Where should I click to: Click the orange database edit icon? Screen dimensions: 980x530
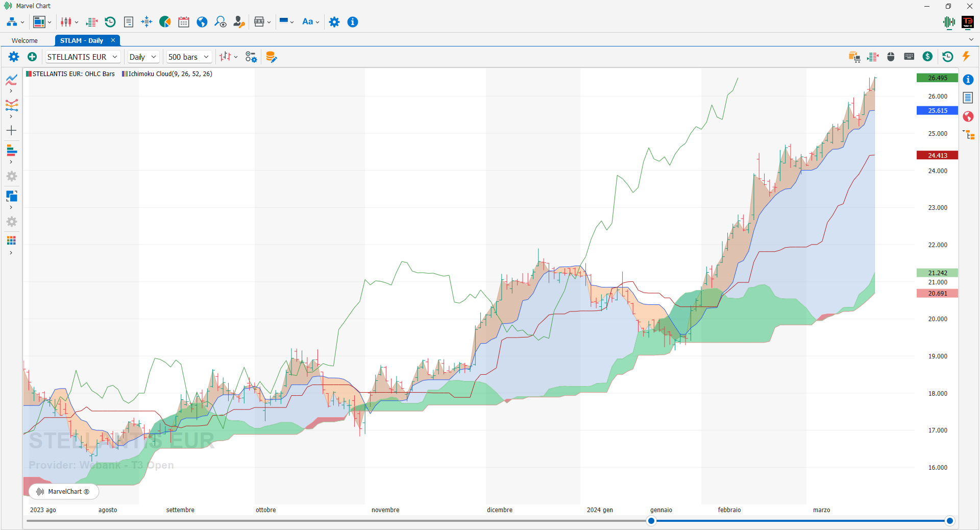coord(272,57)
